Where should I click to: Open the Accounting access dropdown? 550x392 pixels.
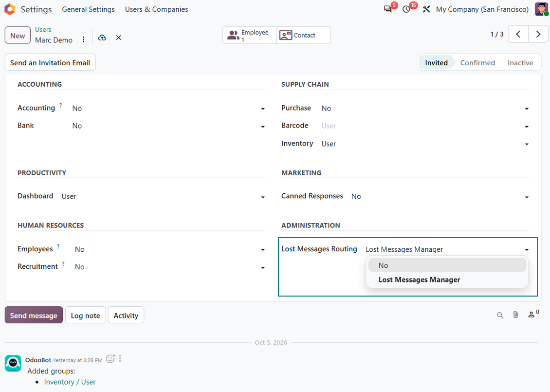pos(168,109)
